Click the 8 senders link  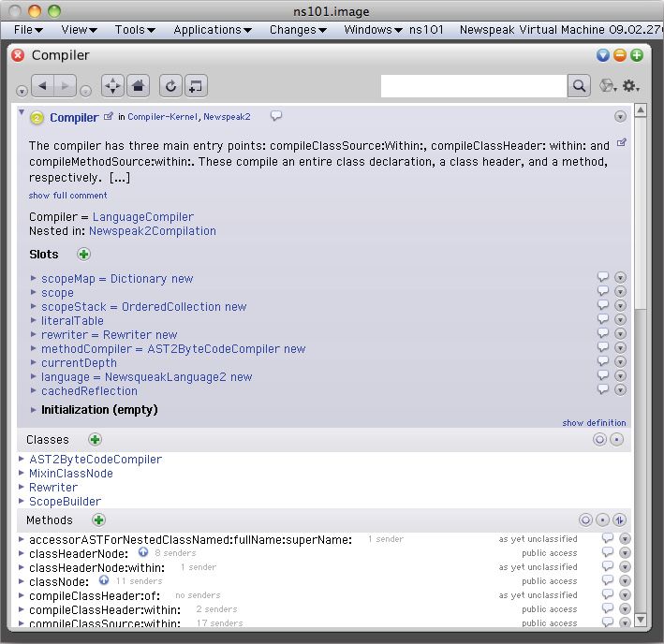[175, 553]
